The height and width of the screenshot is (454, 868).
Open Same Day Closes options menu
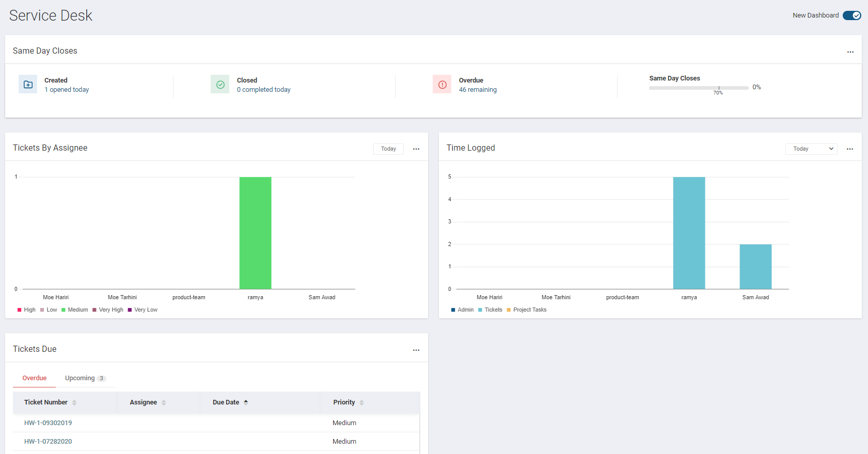pos(850,52)
